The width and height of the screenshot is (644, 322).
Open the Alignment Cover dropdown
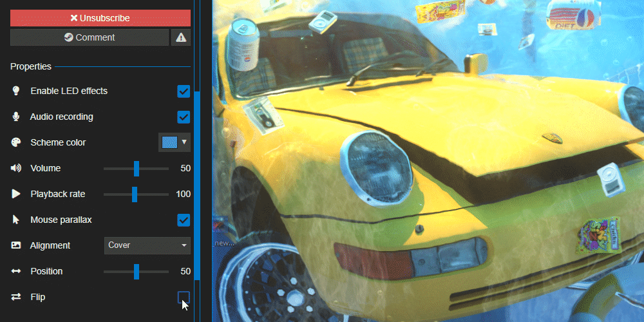coord(147,245)
